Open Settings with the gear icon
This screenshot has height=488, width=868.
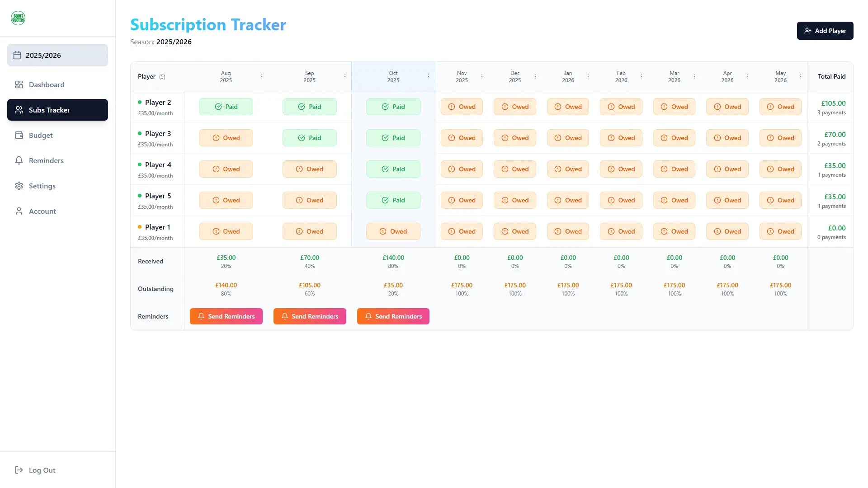tap(19, 186)
